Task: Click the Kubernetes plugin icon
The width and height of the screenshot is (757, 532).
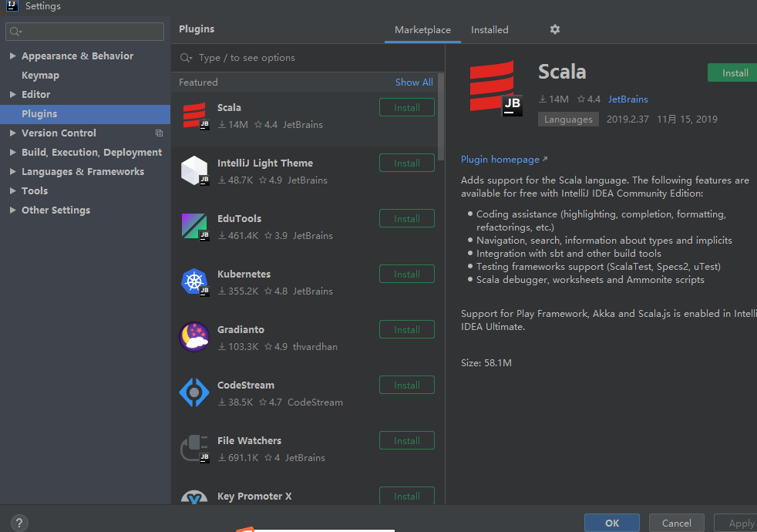Action: click(x=194, y=282)
